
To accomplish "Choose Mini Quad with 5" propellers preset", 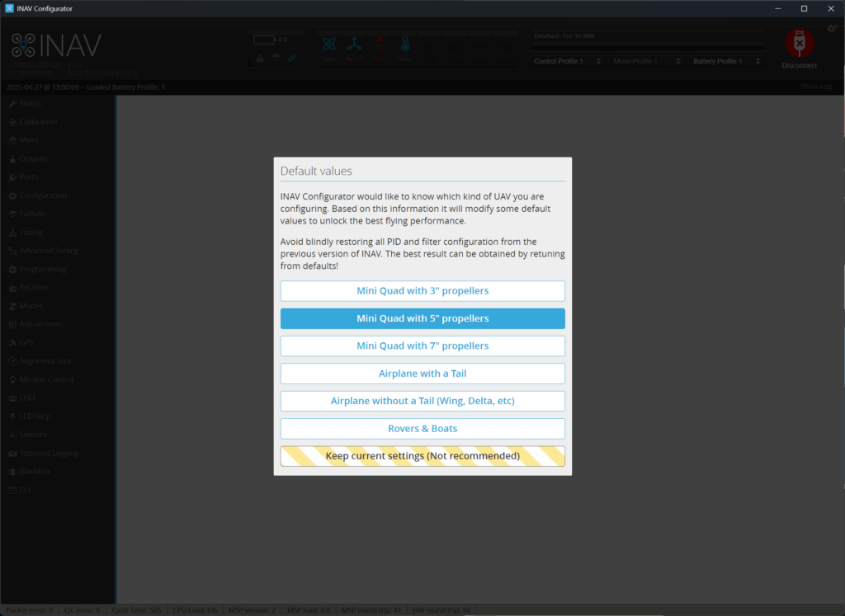I will [422, 318].
